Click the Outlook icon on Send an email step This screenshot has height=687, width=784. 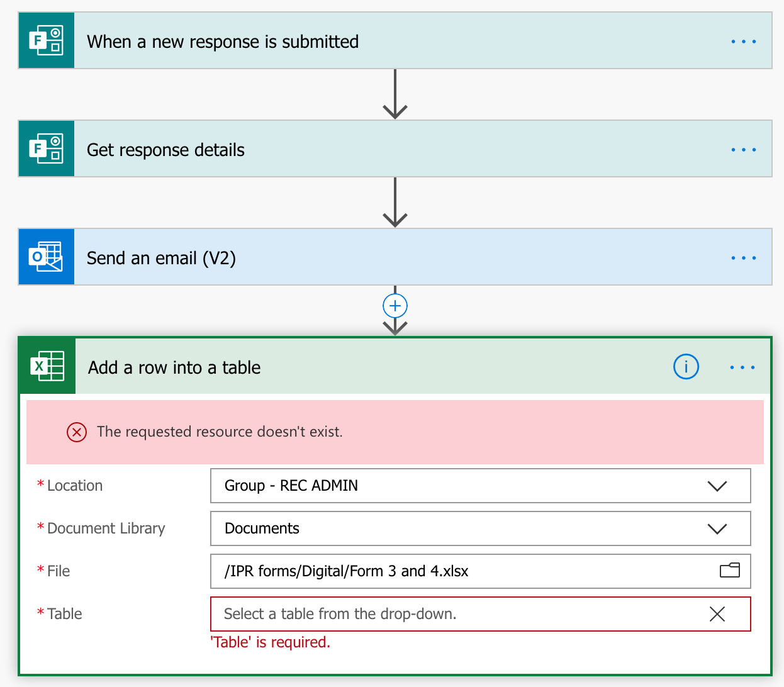[47, 257]
